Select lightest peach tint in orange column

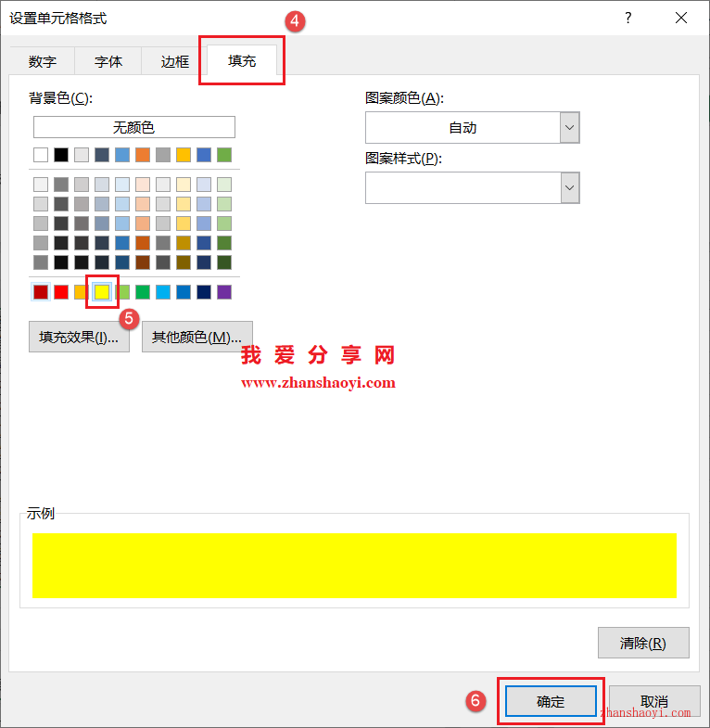pyautogui.click(x=143, y=185)
